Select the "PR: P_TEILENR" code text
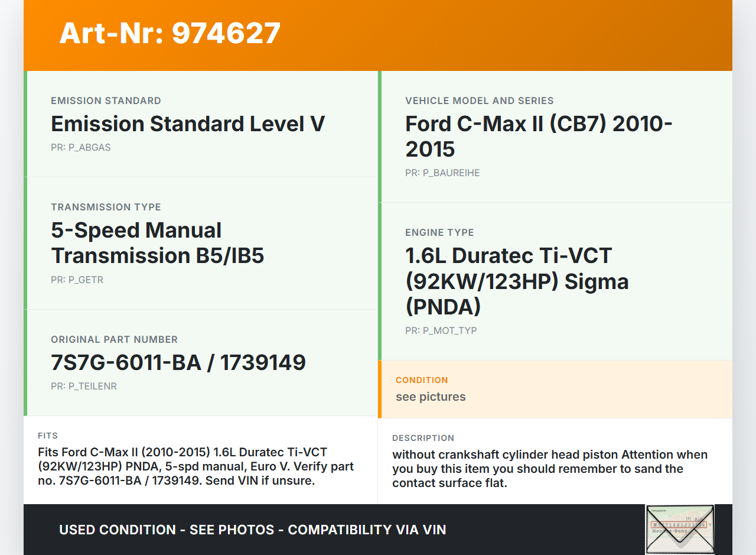Screen dimensions: 756x555 tap(84, 387)
